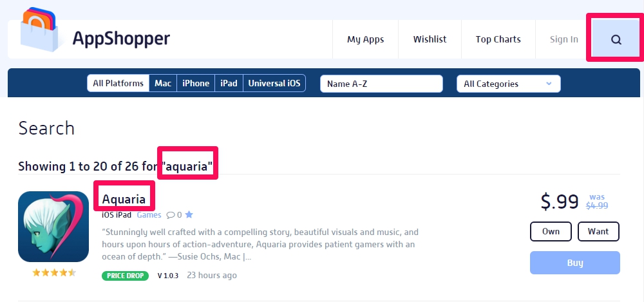Open Top Charts
The image size is (644, 302).
tap(498, 39)
